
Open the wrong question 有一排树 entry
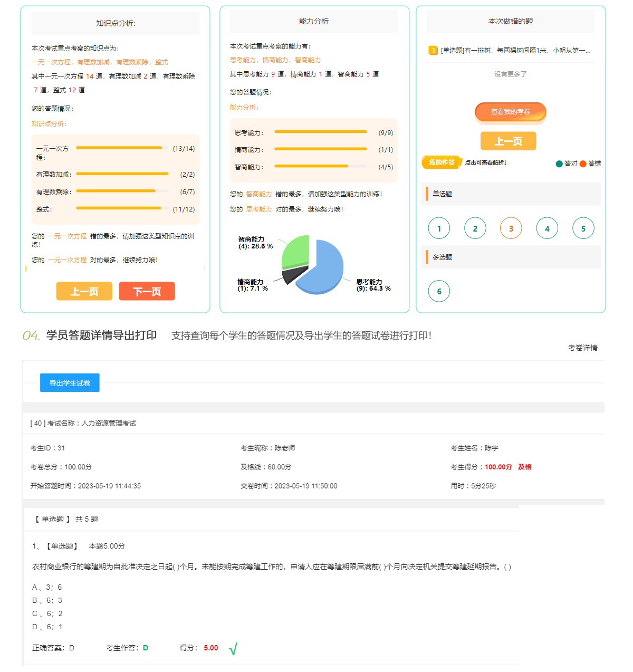click(515, 51)
